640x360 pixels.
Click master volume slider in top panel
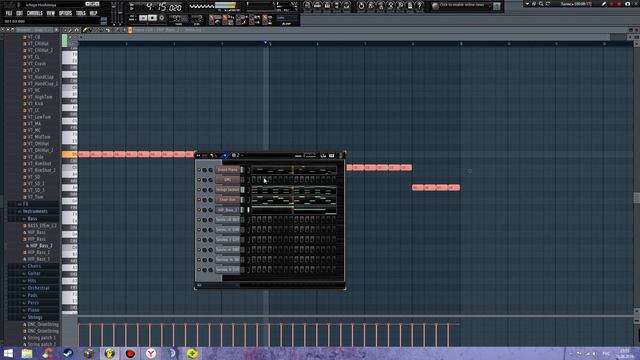pyautogui.click(x=114, y=13)
